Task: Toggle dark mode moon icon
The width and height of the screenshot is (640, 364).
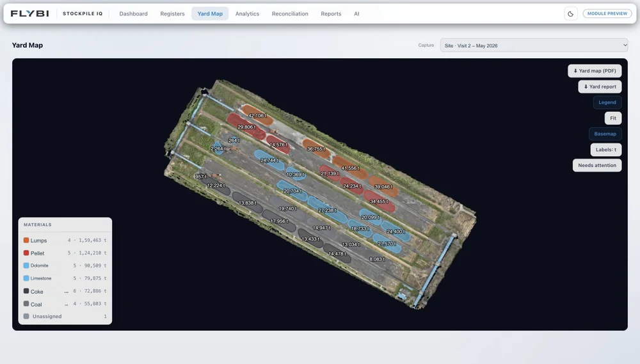Action: click(571, 14)
